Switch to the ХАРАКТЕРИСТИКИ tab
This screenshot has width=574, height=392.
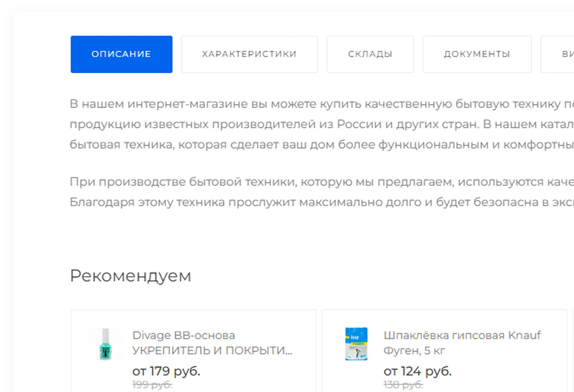click(x=249, y=54)
